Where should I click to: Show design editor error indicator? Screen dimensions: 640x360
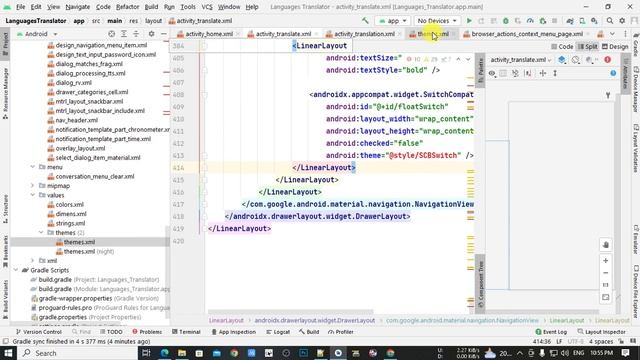point(607,60)
